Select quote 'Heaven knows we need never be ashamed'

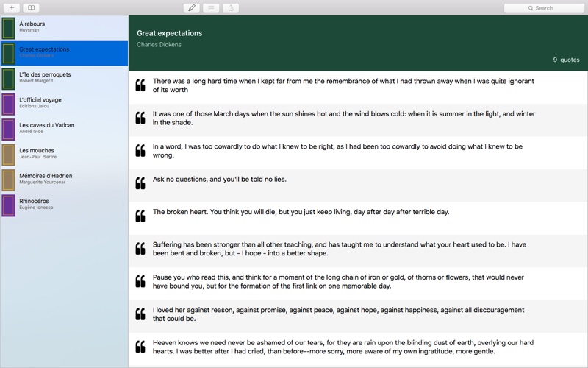[x=343, y=347]
